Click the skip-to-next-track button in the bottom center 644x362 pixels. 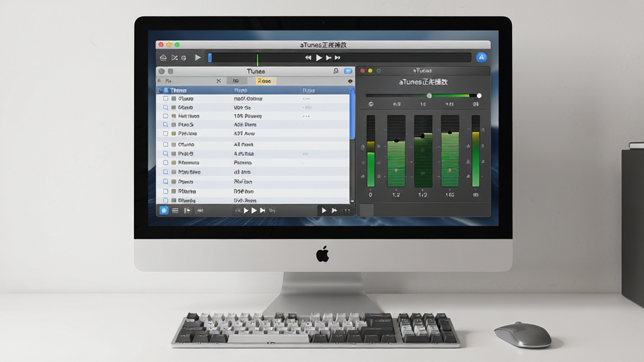(262, 211)
